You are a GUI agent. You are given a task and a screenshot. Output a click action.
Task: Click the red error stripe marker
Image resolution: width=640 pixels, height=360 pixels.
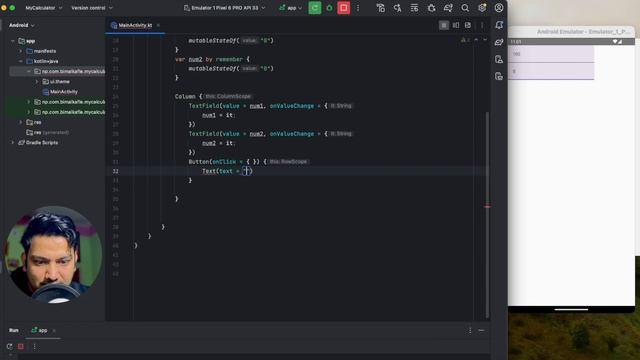487,207
